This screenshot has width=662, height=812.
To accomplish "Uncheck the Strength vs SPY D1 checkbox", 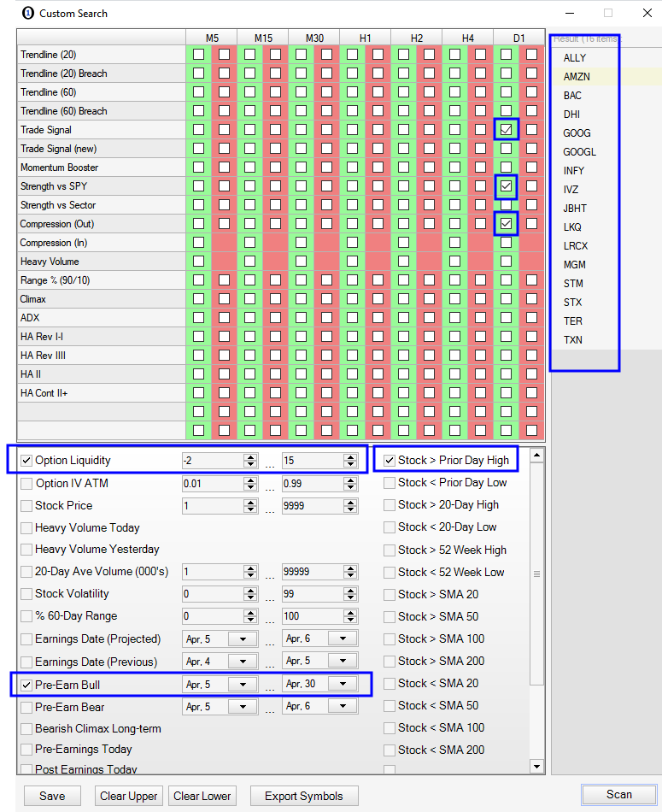I will [x=507, y=186].
